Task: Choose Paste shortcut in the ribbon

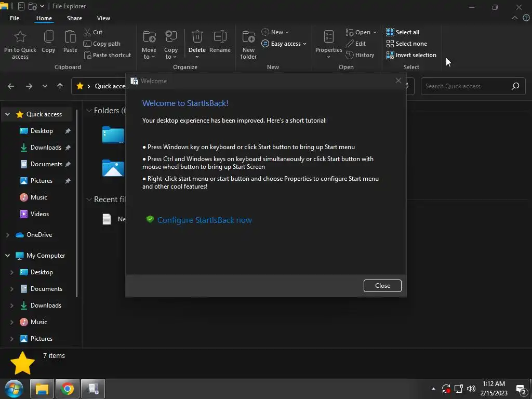Action: (107, 55)
